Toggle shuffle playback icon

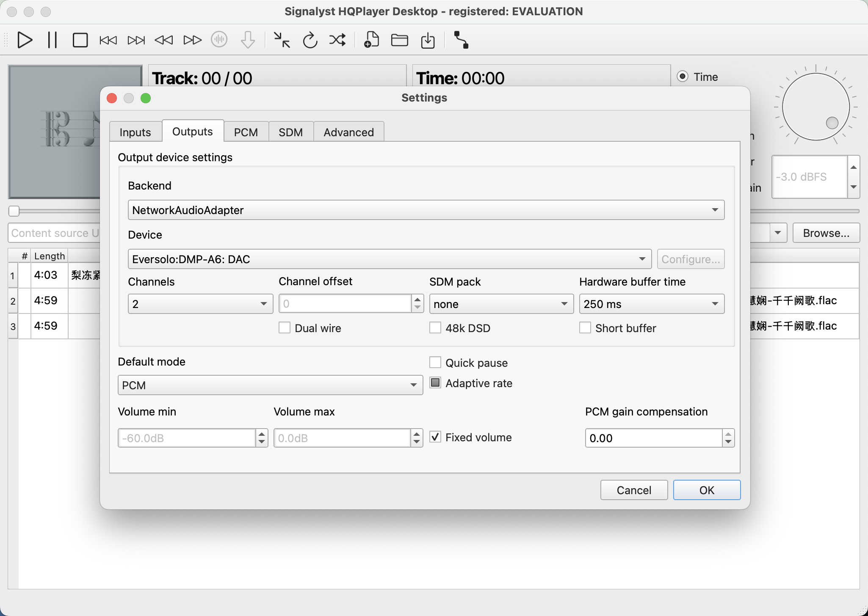pos(337,40)
